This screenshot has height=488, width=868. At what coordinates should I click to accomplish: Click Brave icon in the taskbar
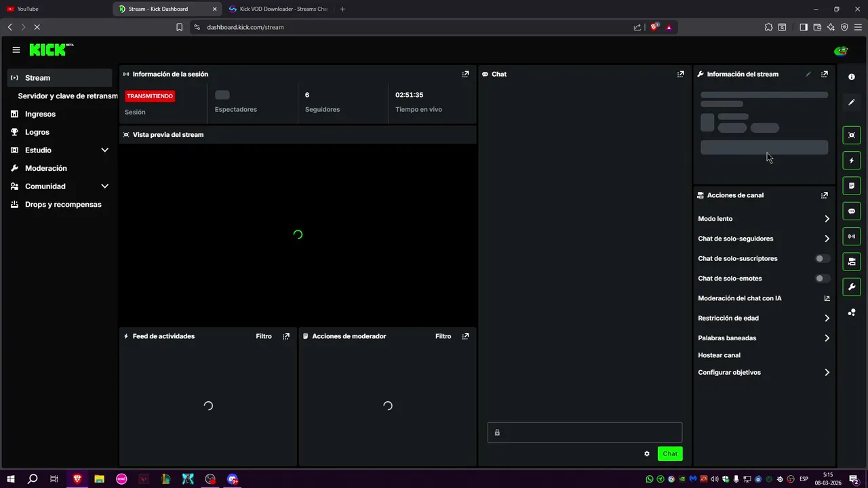point(77,479)
